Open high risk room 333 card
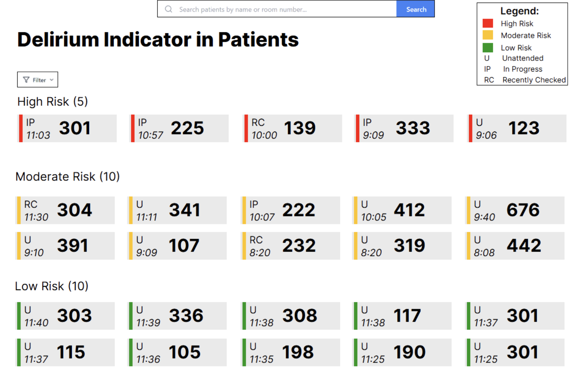The image size is (582, 392). (404, 128)
